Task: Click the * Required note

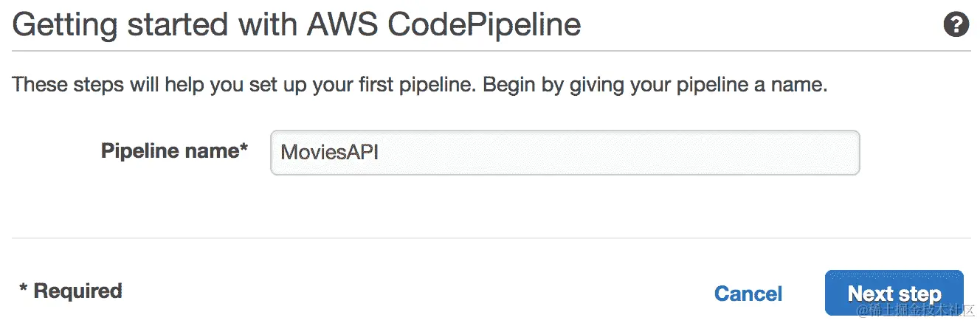Action: (70, 291)
